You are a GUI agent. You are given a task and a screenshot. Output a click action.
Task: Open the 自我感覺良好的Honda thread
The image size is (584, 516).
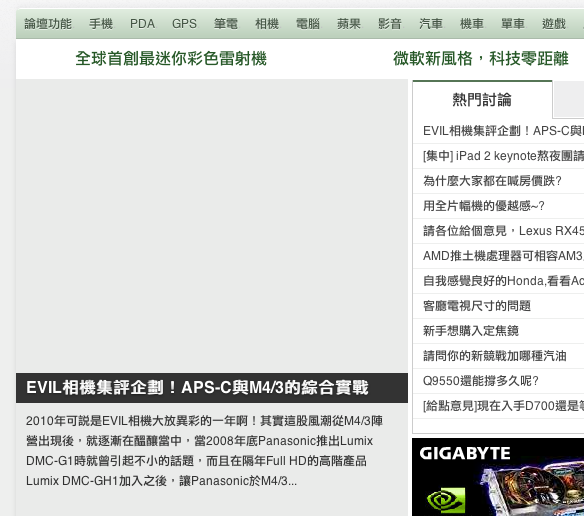tap(503, 281)
